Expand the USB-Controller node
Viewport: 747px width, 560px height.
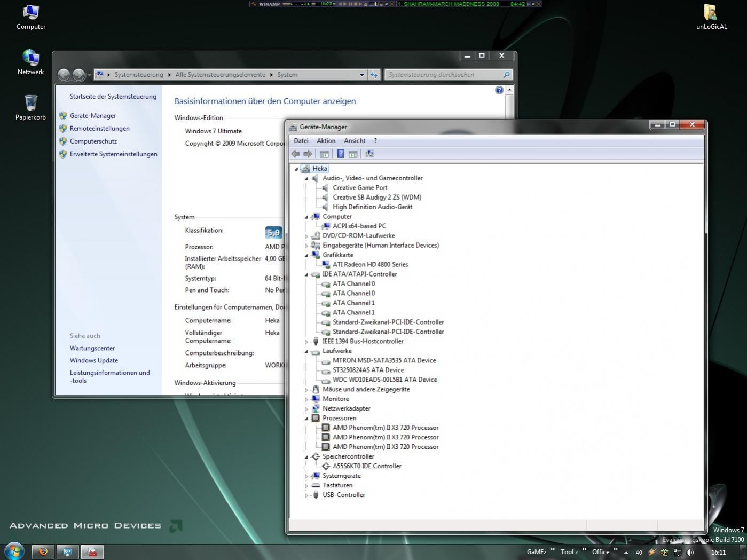coord(306,495)
